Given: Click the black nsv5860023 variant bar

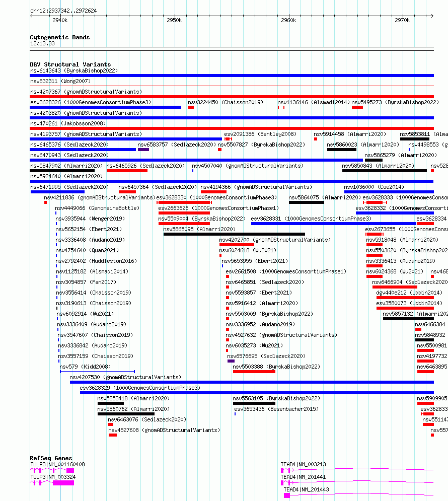Looking at the screenshot, I should tap(342, 150).
